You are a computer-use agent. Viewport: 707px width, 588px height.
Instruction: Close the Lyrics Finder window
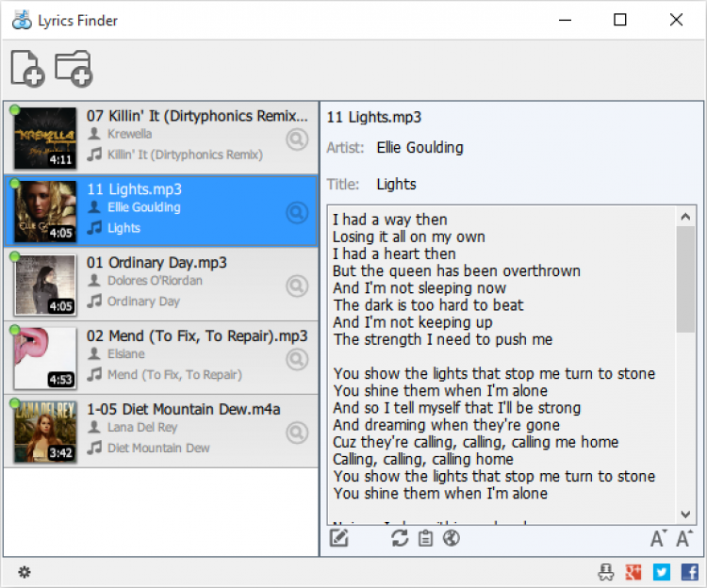[x=676, y=20]
